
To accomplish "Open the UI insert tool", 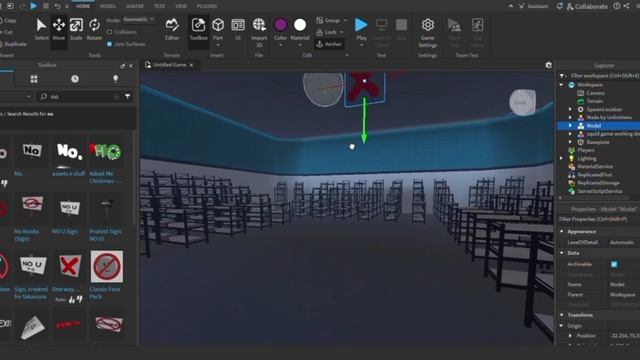I will point(238,29).
